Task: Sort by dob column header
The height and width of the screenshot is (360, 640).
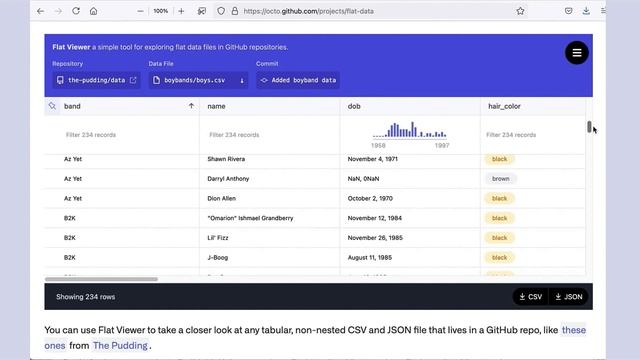Action: (354, 106)
